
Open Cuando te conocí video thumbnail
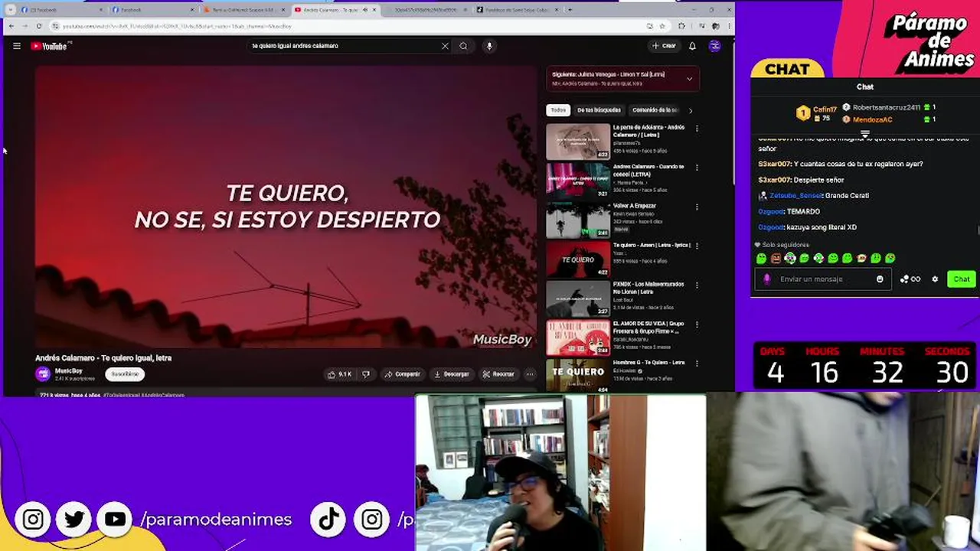(578, 181)
